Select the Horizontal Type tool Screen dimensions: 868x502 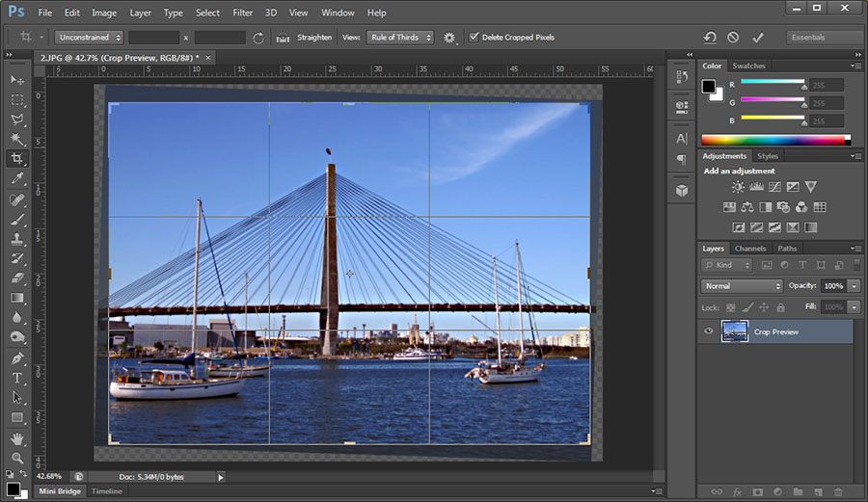click(17, 378)
